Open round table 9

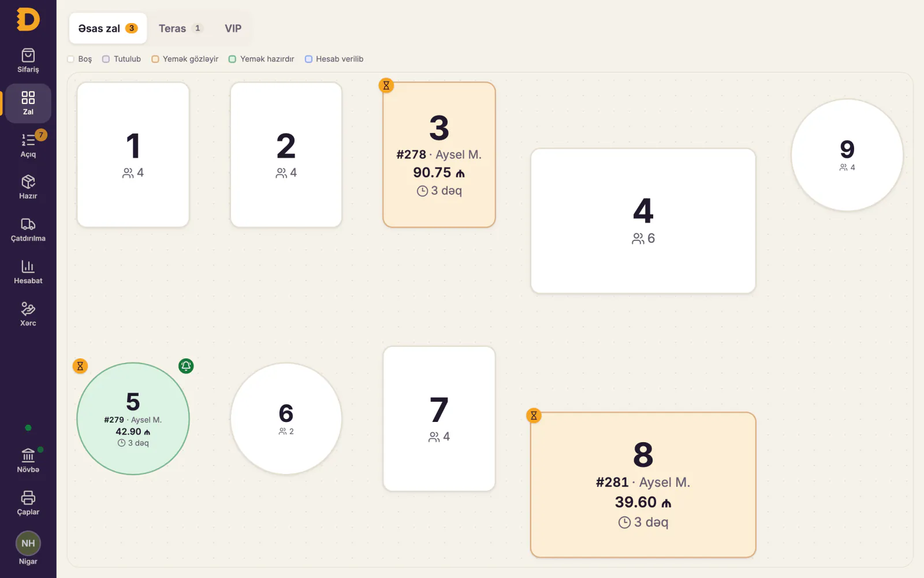pyautogui.click(x=847, y=155)
